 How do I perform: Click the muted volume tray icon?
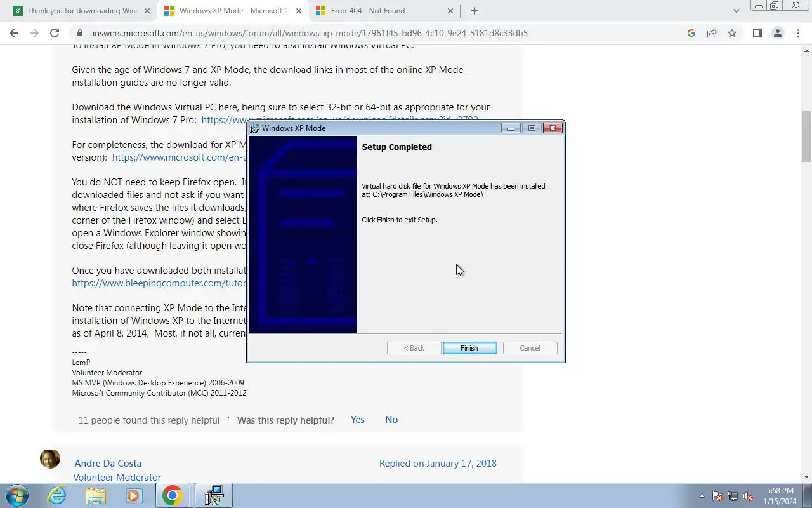(x=748, y=496)
